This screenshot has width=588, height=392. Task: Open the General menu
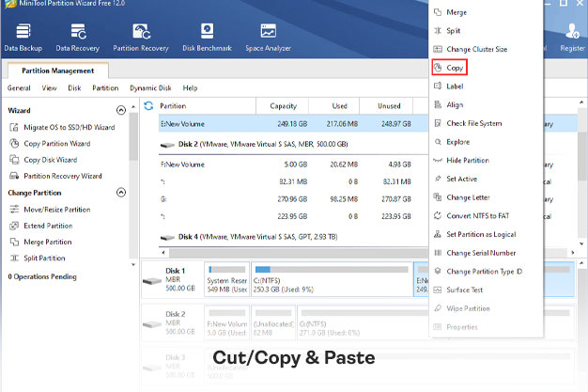(x=19, y=87)
